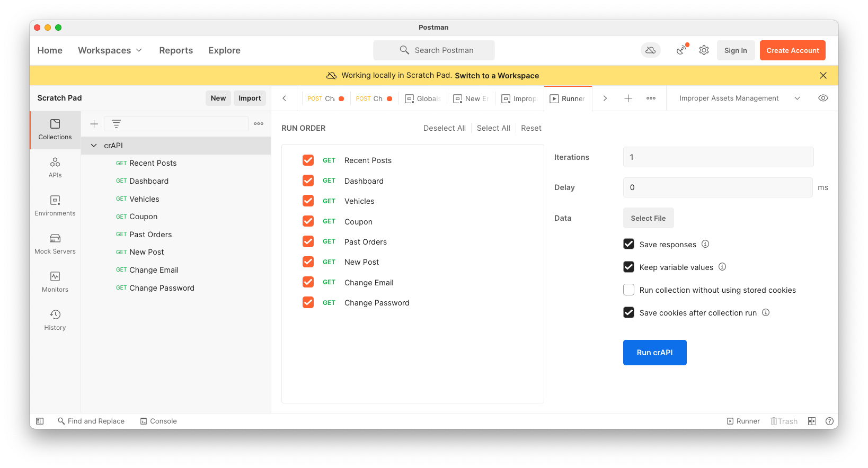Viewport: 868px width, 468px height.
Task: Click the Run crAPI button
Action: (x=655, y=353)
